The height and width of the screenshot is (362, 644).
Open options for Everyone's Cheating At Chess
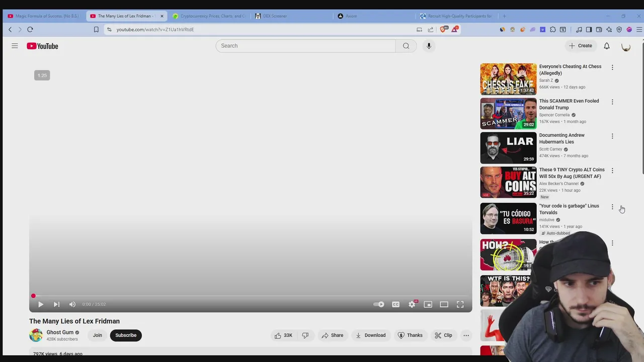point(612,67)
